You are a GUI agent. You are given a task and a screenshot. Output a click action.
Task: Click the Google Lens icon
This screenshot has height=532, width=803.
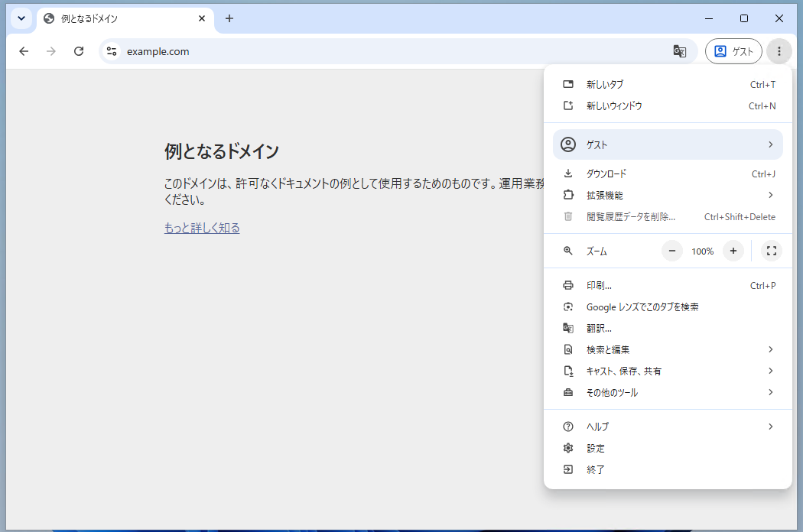click(568, 307)
